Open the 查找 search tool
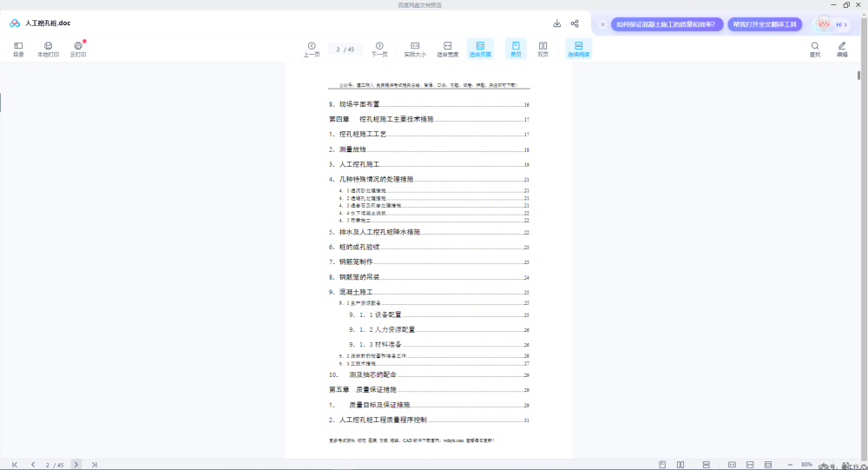Screen dimensions: 868x470 coord(815,49)
